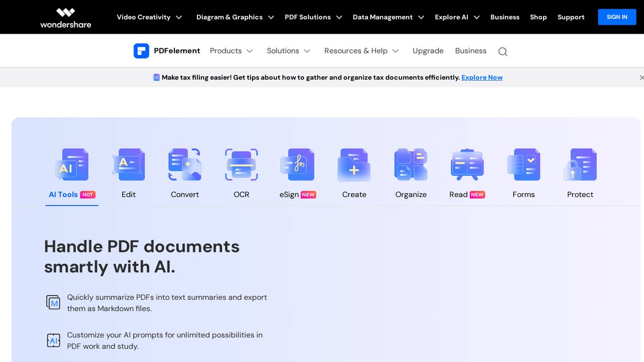Viewport: 644px width, 362px height.
Task: Open the Shop link
Action: [538, 17]
